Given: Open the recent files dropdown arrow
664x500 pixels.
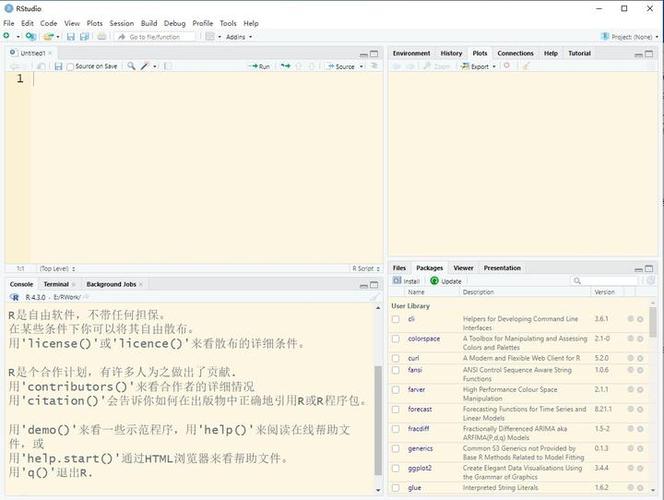Looking at the screenshot, I should [58, 37].
